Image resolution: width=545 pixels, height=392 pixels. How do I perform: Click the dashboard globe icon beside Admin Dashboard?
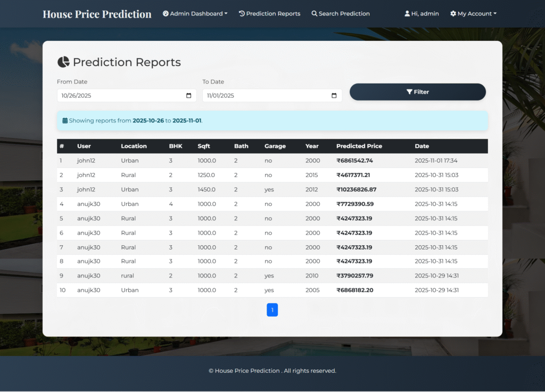point(167,13)
